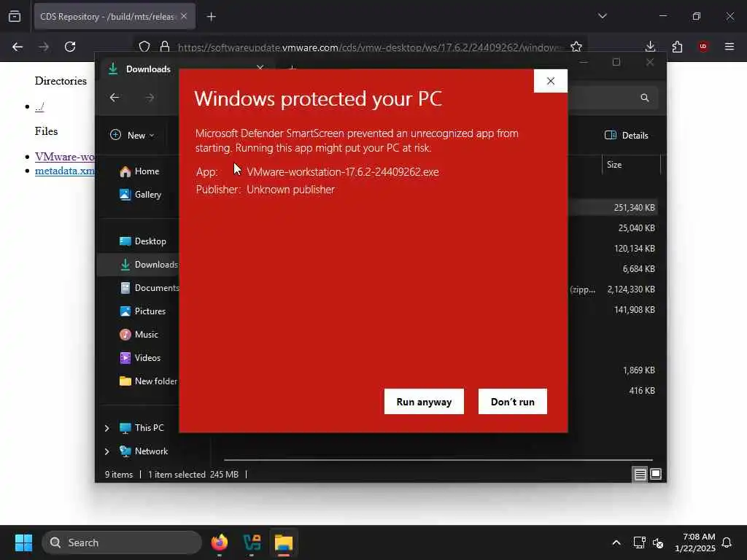Open New folder in sidebar
The height and width of the screenshot is (560, 747).
[149, 381]
